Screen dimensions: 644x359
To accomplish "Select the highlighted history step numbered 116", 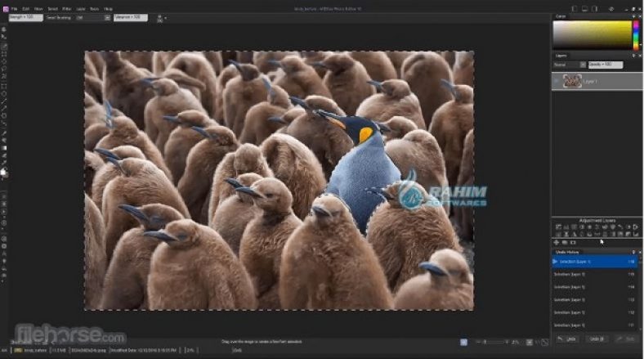I will pos(595,262).
